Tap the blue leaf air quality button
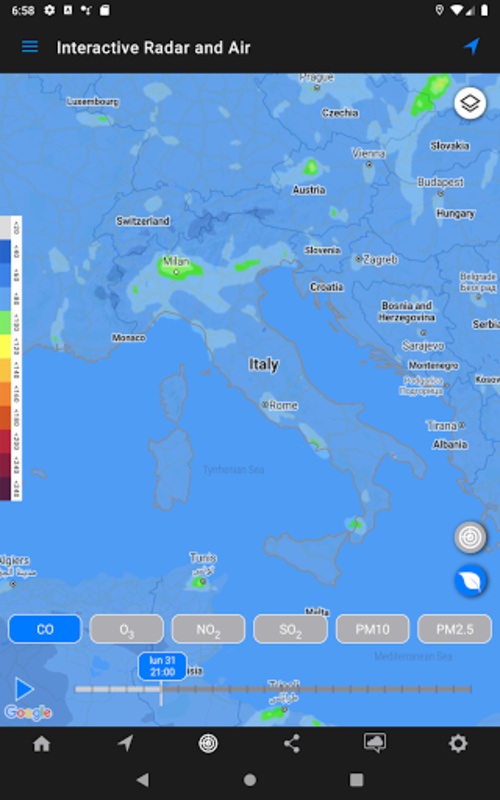 [x=470, y=580]
